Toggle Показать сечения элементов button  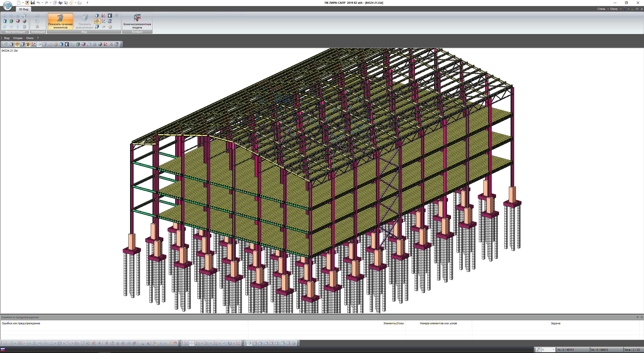click(60, 21)
